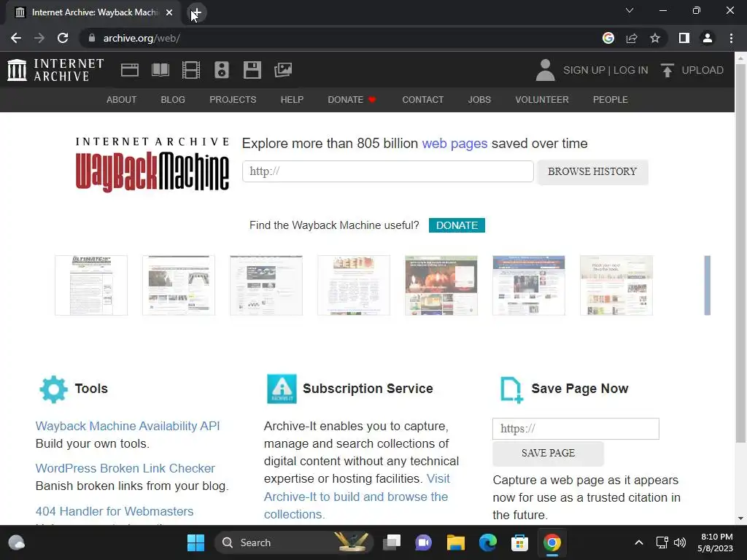Open tab search dropdown chevron
This screenshot has height=560, width=747.
pyautogui.click(x=630, y=10)
